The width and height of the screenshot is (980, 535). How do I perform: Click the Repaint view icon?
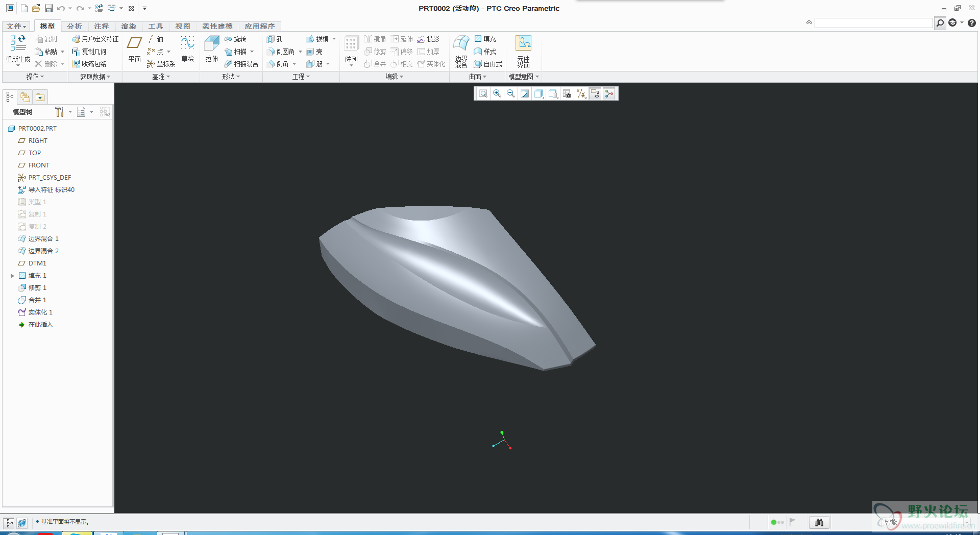525,93
